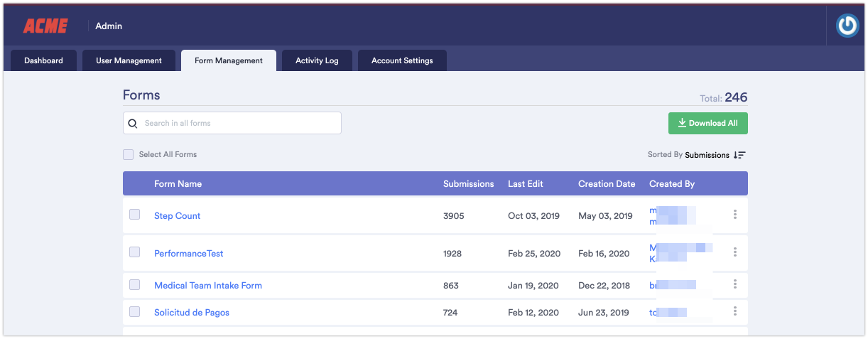Open three-dot menu for PerformanceTest
This screenshot has width=868, height=339.
point(734,252)
